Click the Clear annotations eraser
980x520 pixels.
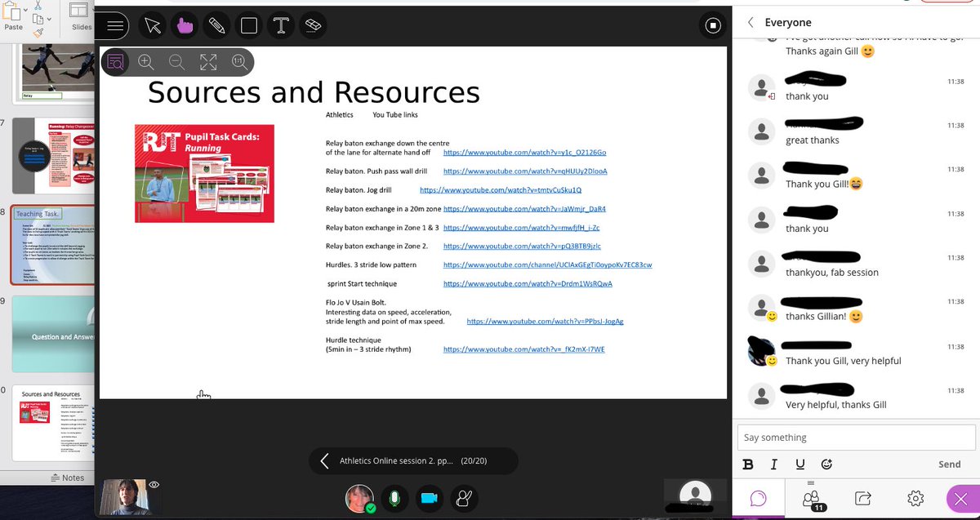(313, 26)
